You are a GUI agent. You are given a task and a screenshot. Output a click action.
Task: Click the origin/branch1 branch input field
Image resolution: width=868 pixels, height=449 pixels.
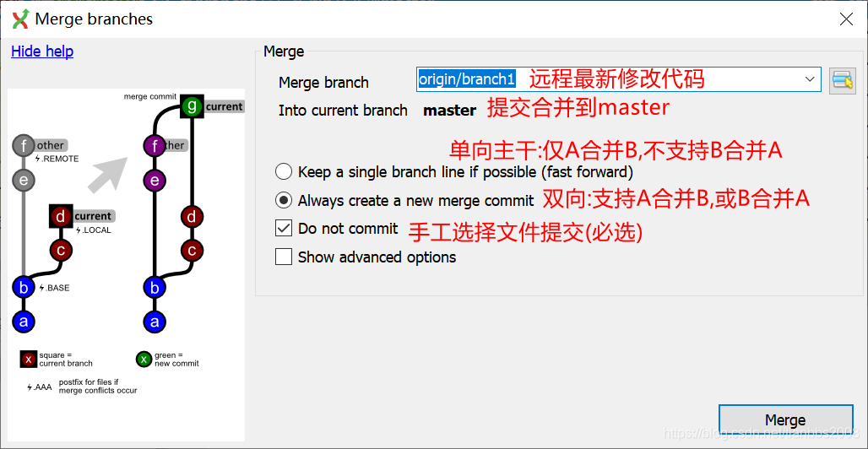point(618,79)
